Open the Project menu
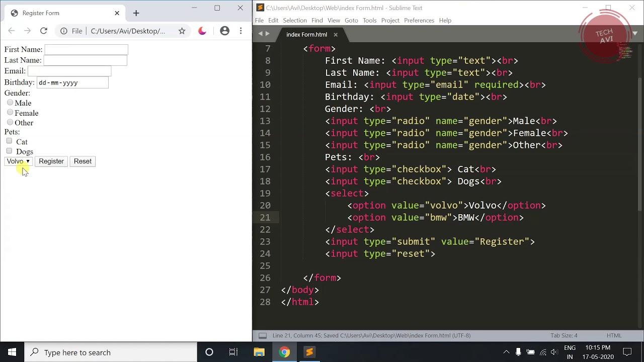Viewport: 644px width, 362px height. click(x=390, y=20)
